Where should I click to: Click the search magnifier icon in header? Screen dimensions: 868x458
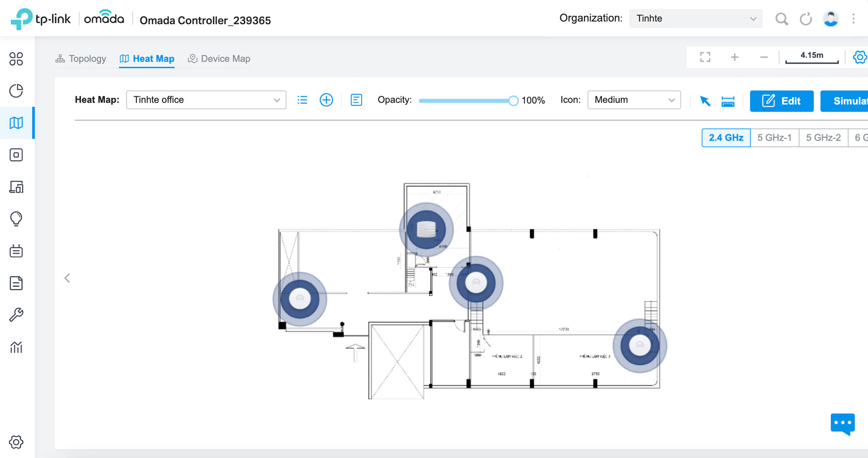click(x=782, y=19)
